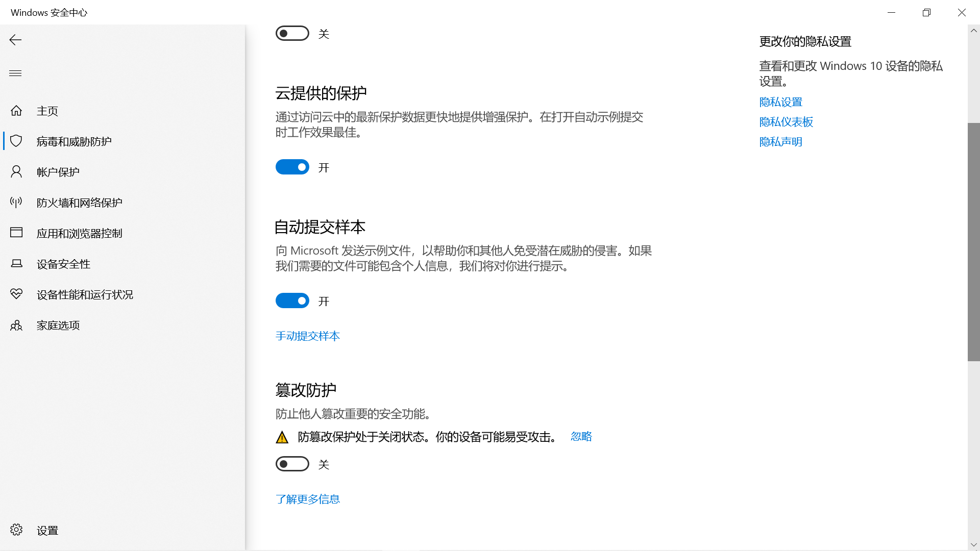Open the home shield dashboard icon
The height and width of the screenshot is (551, 980).
click(16, 111)
